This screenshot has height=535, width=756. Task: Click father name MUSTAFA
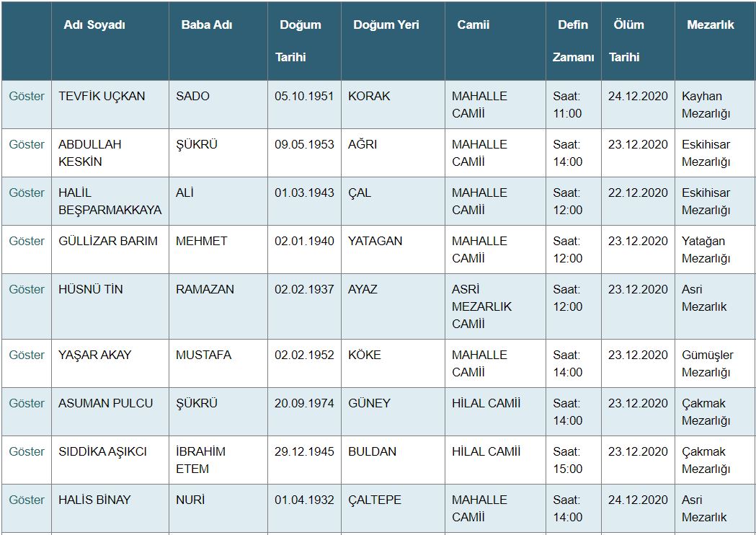click(x=203, y=355)
